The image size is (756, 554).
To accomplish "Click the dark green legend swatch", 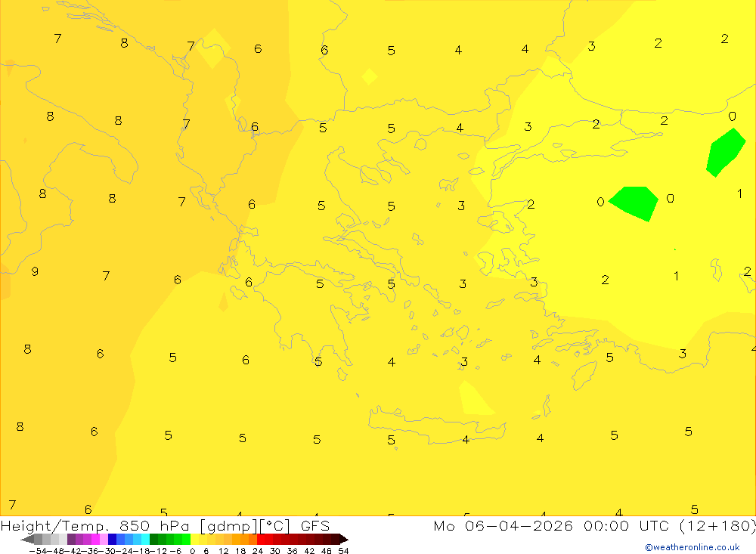I will click(x=153, y=539).
